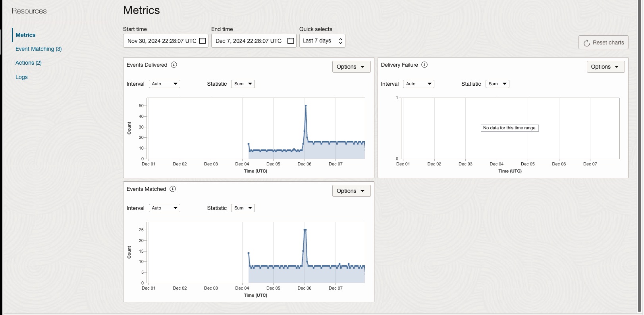Click the 'Events Delivered' chart title
The width and height of the screenshot is (644, 315).
(147, 65)
